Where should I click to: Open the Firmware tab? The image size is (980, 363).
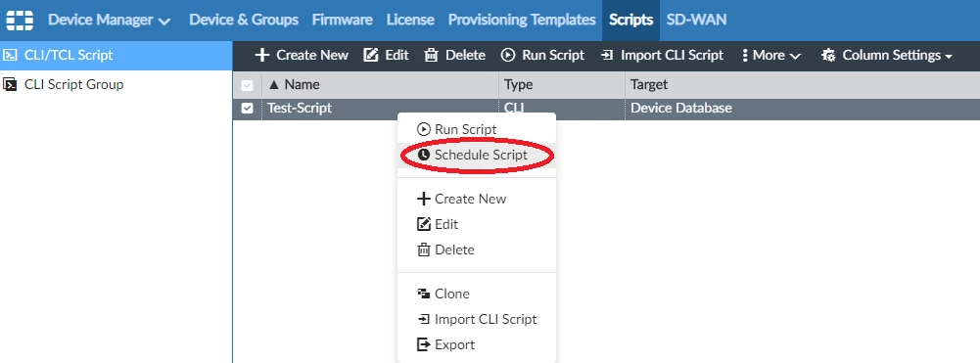(x=343, y=20)
